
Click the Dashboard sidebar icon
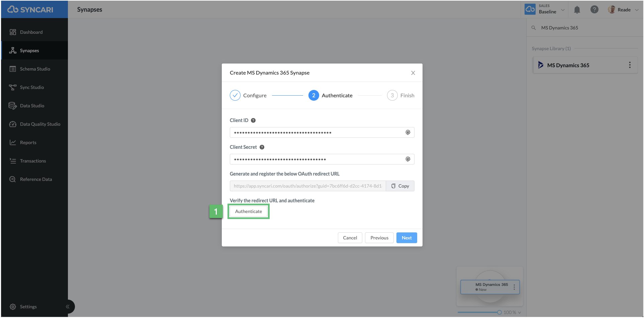point(13,32)
